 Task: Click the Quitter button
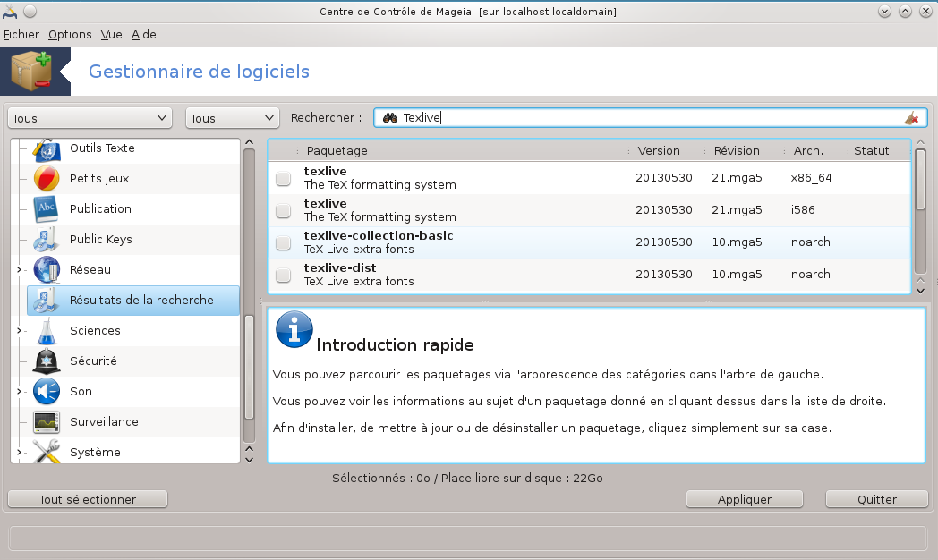click(877, 499)
